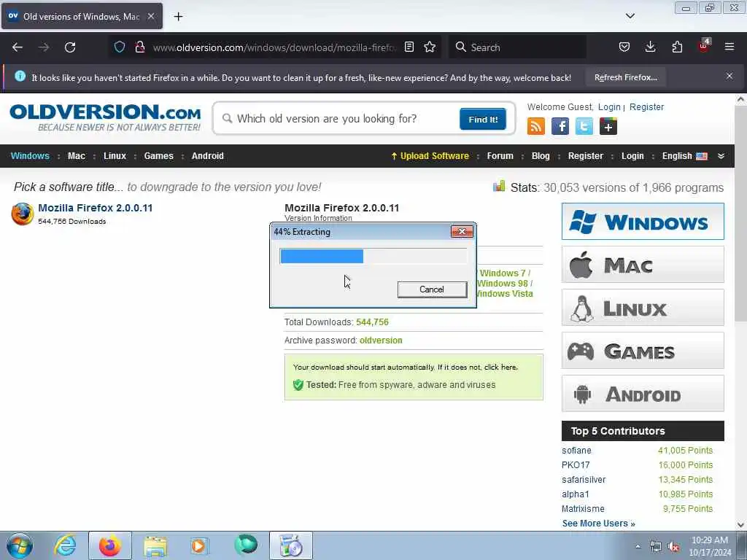Open Windows Explorer folder taskbar icon
The height and width of the screenshot is (560, 747).
pos(155,545)
